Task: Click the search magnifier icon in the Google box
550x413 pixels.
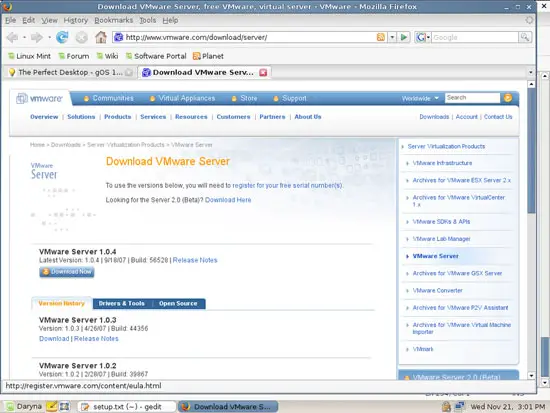Action: click(x=525, y=37)
